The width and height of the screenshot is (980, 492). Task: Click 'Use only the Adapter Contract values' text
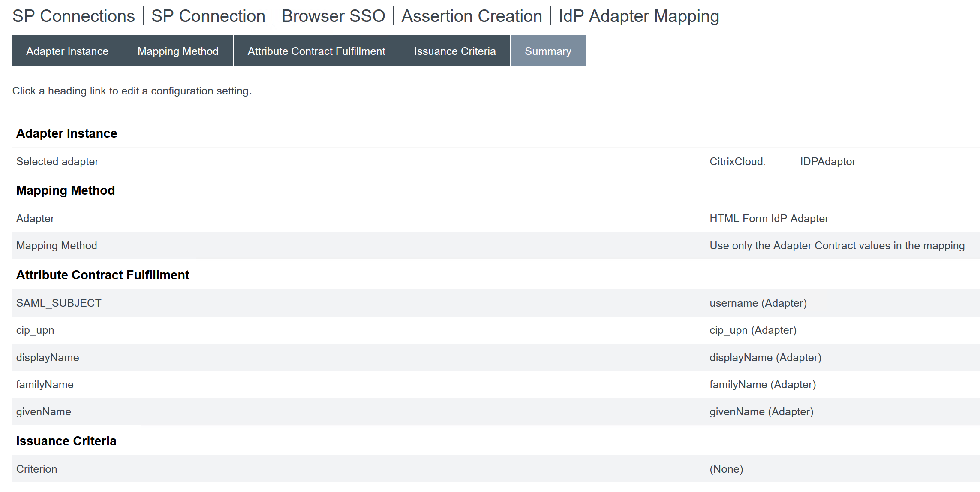click(x=837, y=246)
